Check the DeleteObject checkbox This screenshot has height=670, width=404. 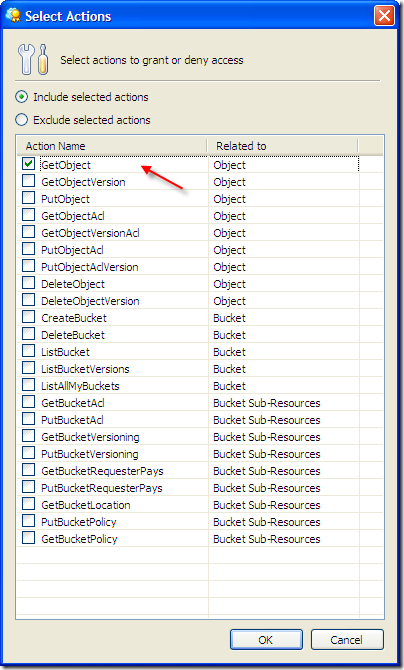tap(29, 283)
